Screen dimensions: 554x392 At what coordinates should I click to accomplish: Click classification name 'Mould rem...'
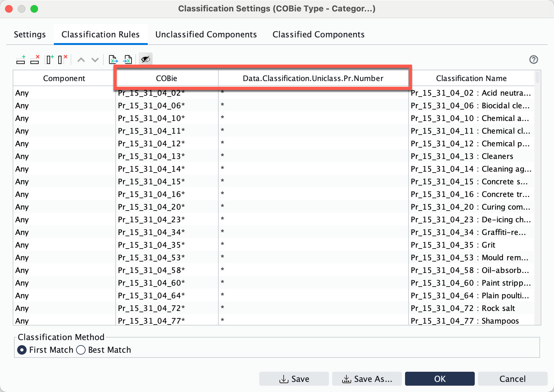472,257
